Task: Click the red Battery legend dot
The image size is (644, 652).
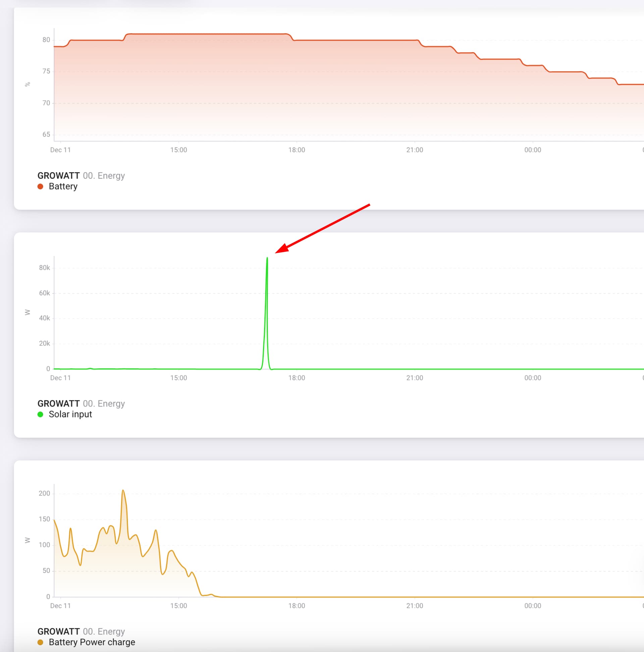Action: coord(40,186)
